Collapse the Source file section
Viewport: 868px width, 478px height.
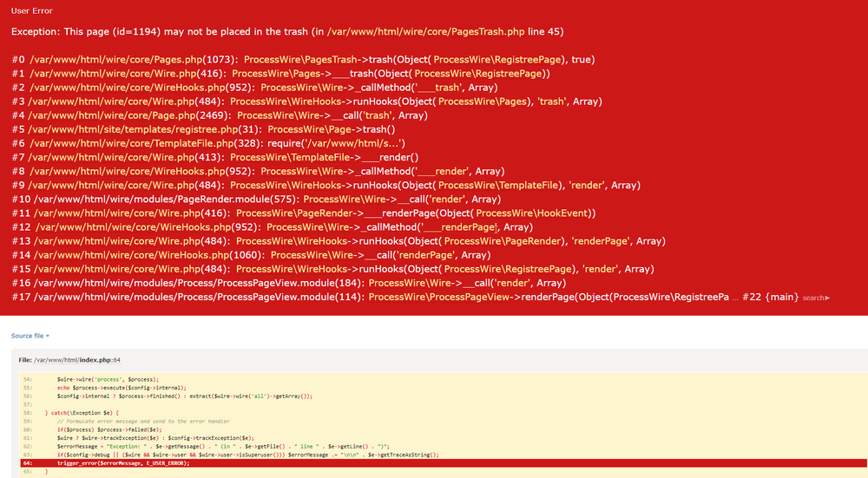30,336
